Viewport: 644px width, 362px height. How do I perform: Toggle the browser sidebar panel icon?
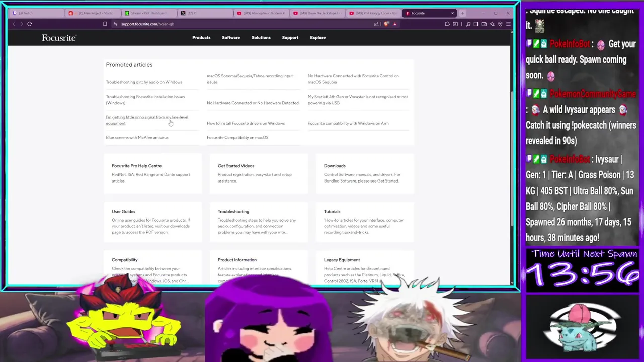[x=476, y=24]
